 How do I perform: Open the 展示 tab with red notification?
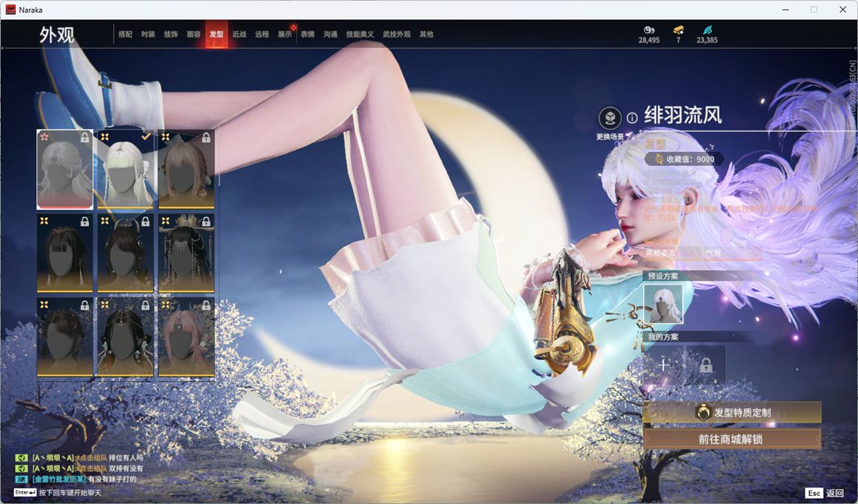[285, 34]
